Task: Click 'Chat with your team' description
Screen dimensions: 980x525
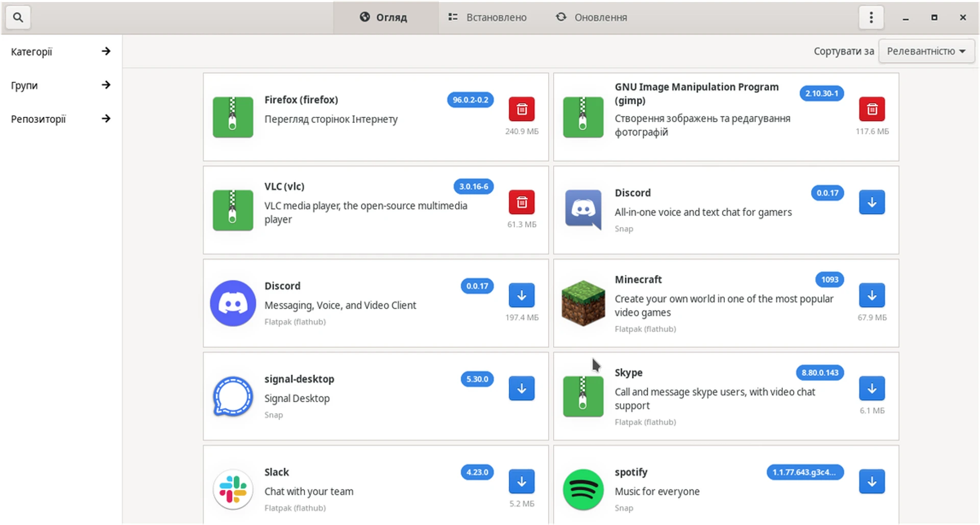Action: (x=309, y=492)
